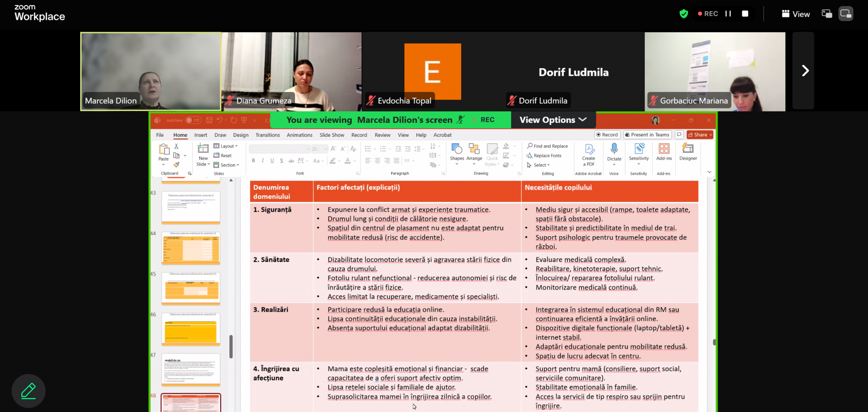Open the Section dropdown menu
The height and width of the screenshot is (412, 868).
point(227,165)
